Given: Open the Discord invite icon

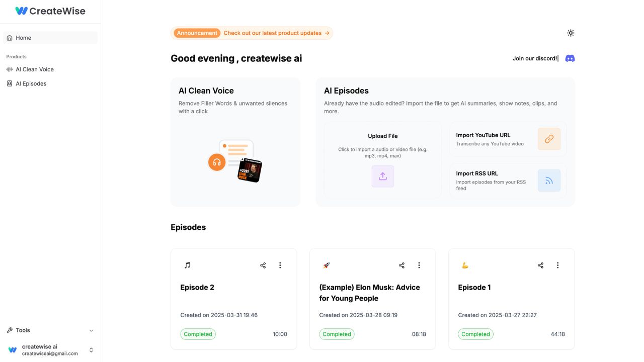Looking at the screenshot, I should coord(570,58).
